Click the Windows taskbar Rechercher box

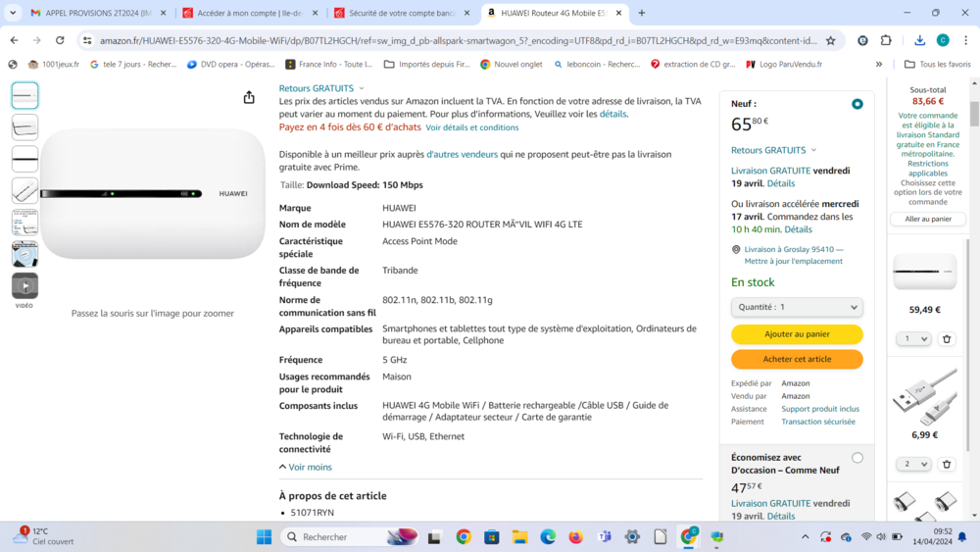[350, 537]
